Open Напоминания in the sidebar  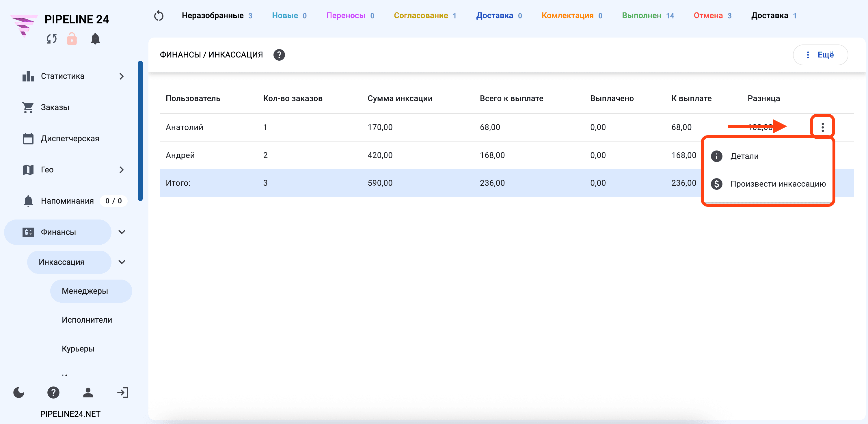click(67, 201)
